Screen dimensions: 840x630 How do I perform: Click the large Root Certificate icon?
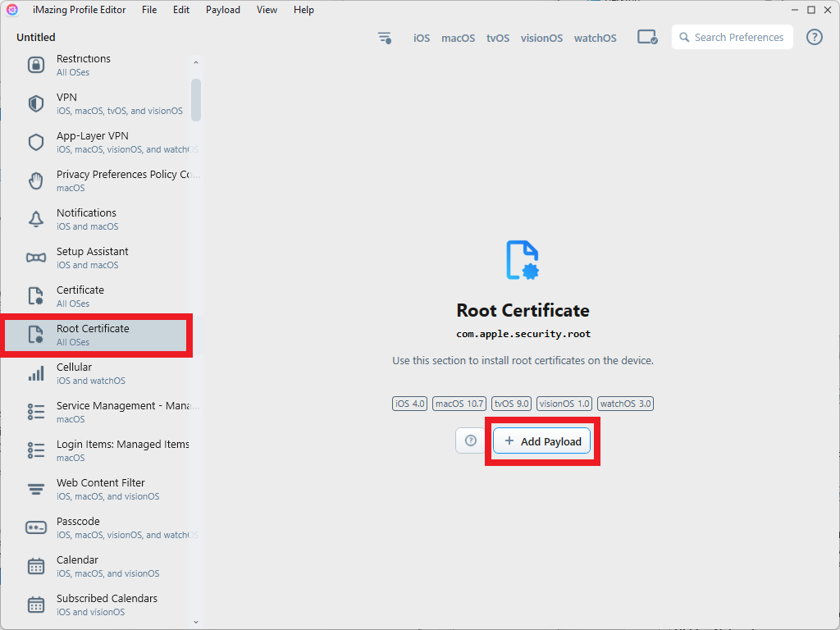coord(523,260)
